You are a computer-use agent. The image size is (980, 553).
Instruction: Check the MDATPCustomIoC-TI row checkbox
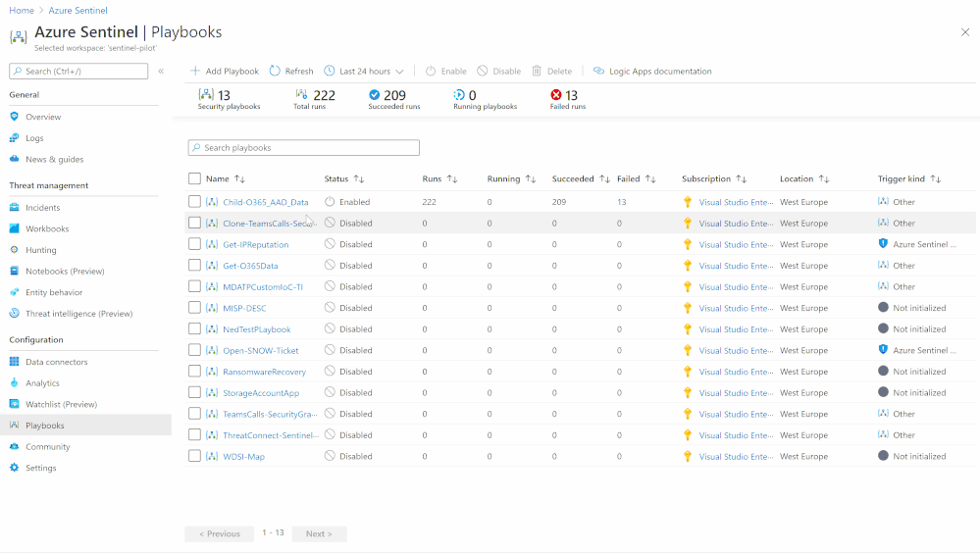[x=194, y=286]
